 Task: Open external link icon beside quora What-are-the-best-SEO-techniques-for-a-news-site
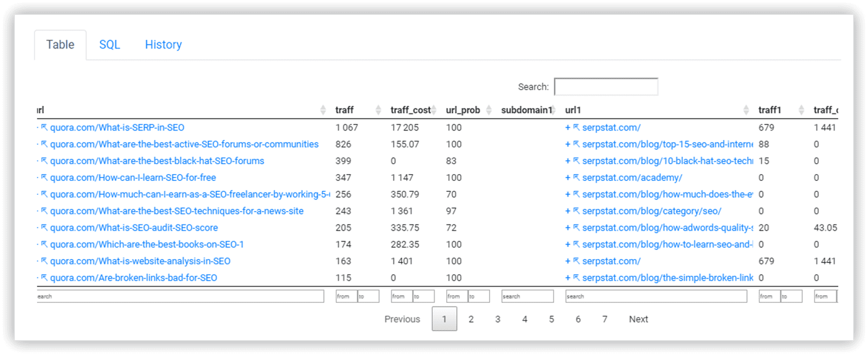point(44,212)
